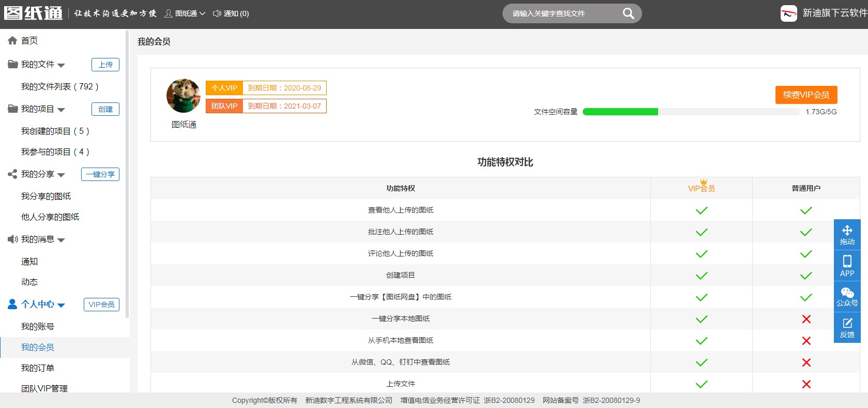Click red cross for 从手机本地查看图纸

(x=806, y=341)
